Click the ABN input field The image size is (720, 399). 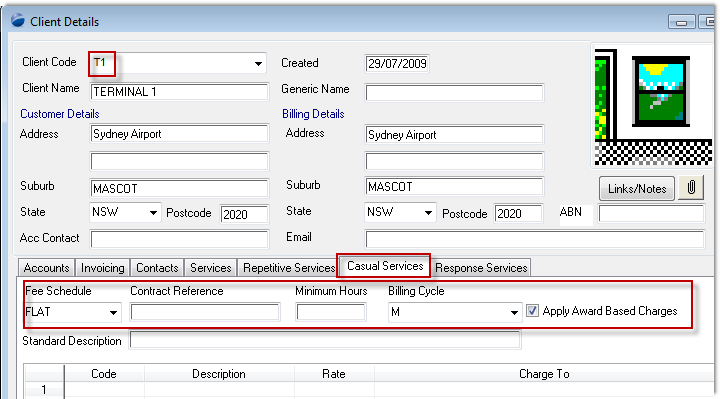tap(651, 214)
